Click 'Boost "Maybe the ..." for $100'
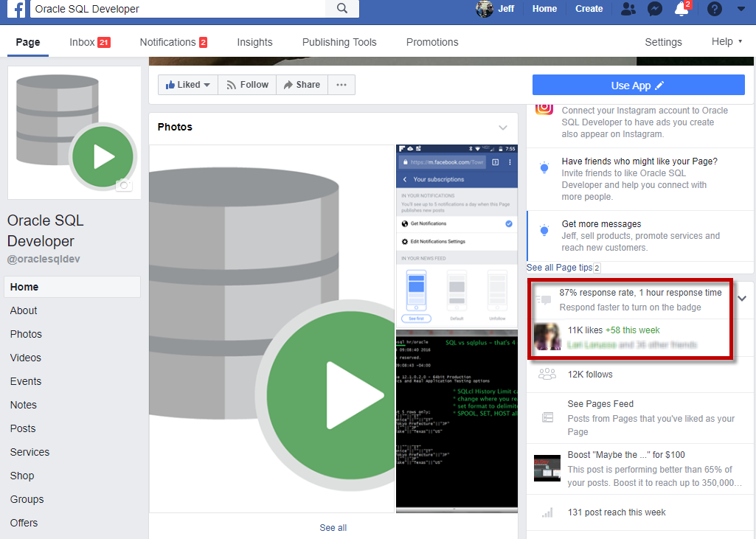This screenshot has height=539, width=756. (626, 455)
